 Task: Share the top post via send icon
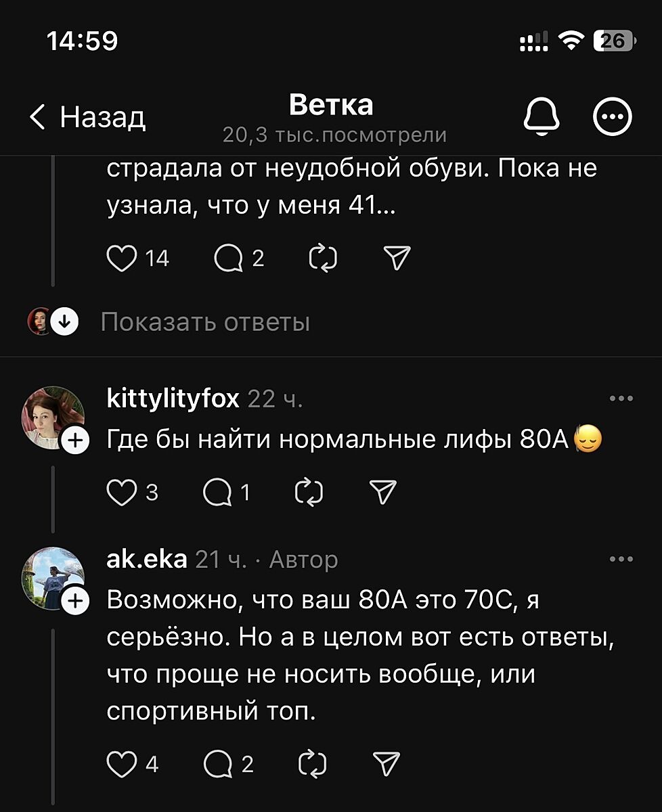[397, 258]
